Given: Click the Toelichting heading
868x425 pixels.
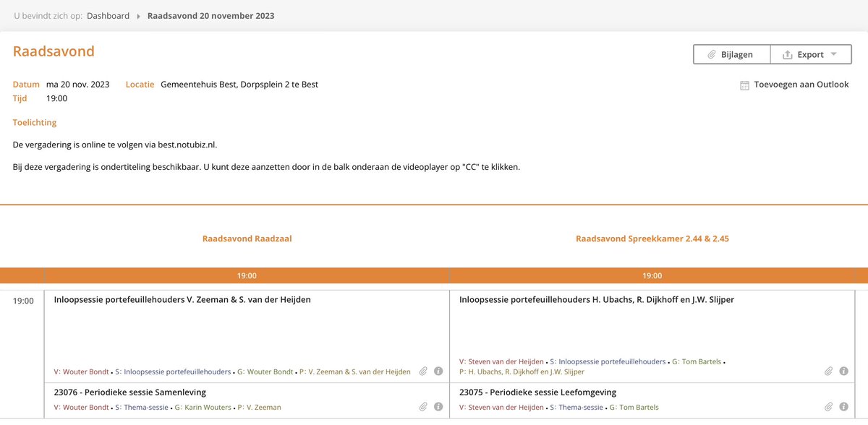Looking at the screenshot, I should click(x=35, y=123).
